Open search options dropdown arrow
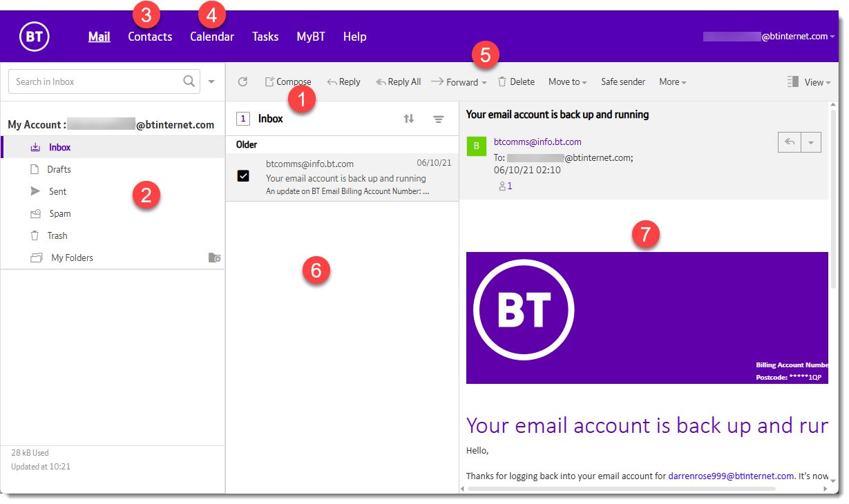Viewport: 849px width, 504px height. [x=211, y=81]
